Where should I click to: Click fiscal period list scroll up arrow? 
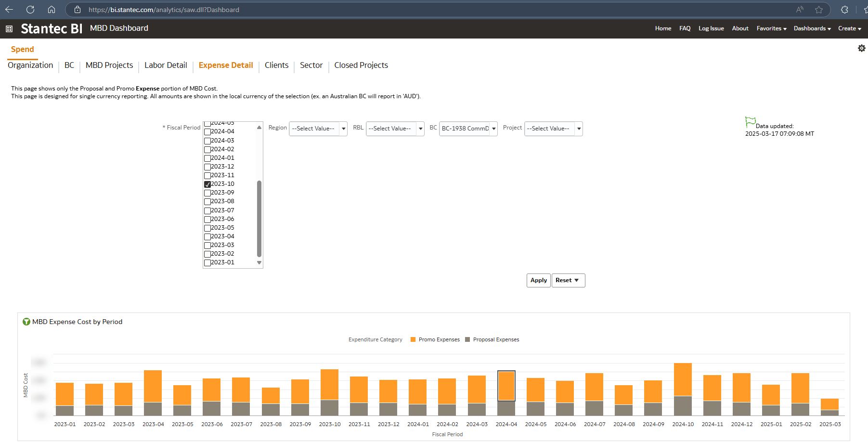(x=259, y=128)
